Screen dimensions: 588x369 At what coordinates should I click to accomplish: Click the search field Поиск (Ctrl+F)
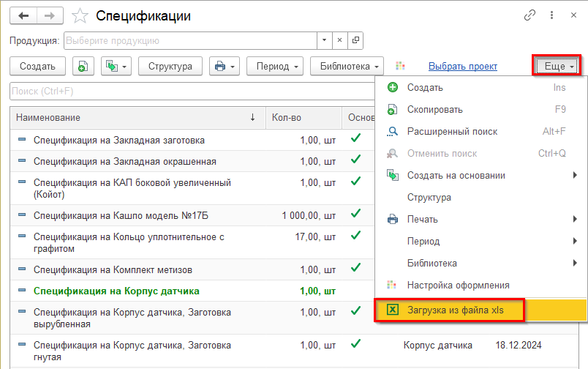click(x=190, y=91)
